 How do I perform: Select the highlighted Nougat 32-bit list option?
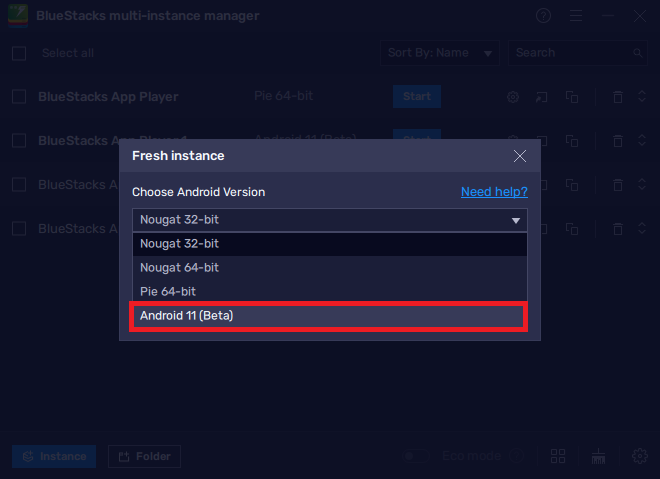330,244
